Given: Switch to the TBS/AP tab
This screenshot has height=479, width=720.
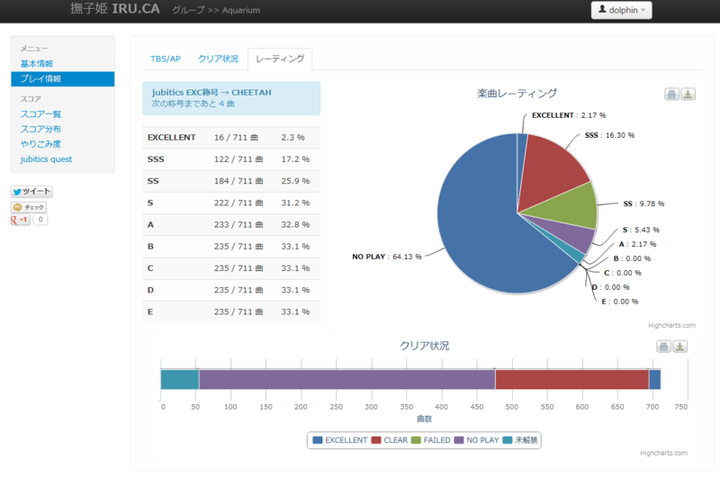Looking at the screenshot, I should 165,59.
